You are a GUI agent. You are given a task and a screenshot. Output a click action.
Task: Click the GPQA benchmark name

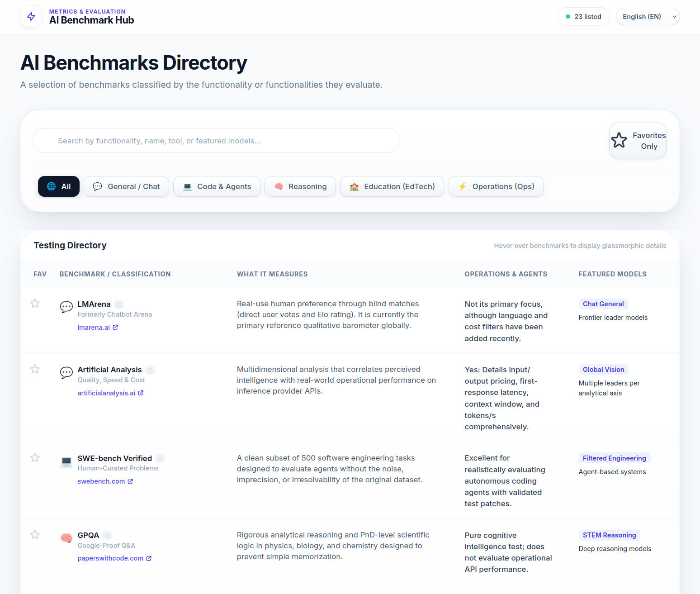(x=89, y=536)
